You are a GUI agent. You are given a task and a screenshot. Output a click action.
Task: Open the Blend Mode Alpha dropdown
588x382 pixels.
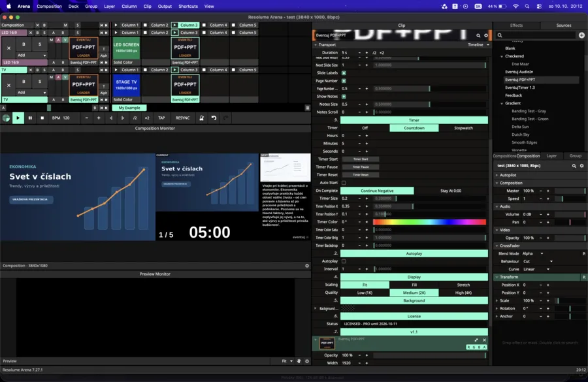(532, 253)
